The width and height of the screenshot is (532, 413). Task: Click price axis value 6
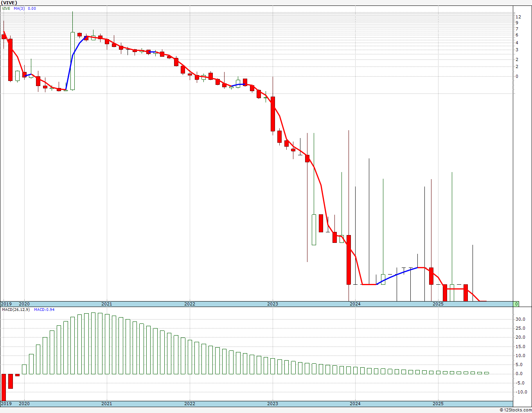(x=517, y=35)
